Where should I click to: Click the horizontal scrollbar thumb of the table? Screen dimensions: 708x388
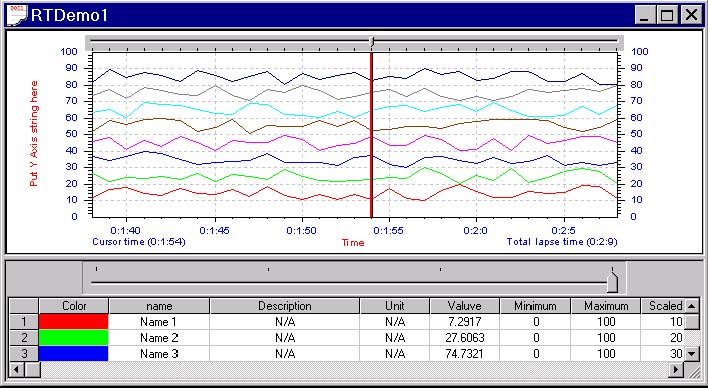pos(33,369)
